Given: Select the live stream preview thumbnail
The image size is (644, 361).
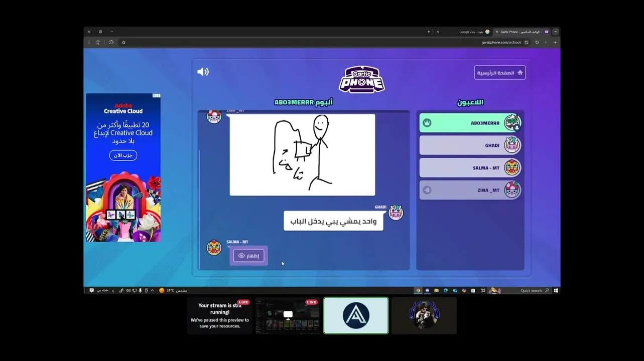Looking at the screenshot, I should click(x=288, y=315).
